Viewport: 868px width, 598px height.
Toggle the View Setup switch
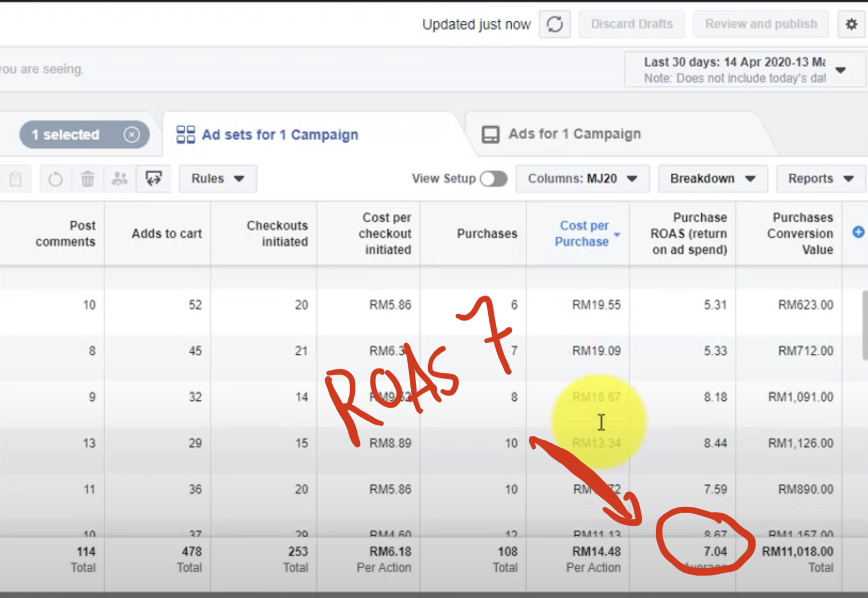pyautogui.click(x=493, y=179)
